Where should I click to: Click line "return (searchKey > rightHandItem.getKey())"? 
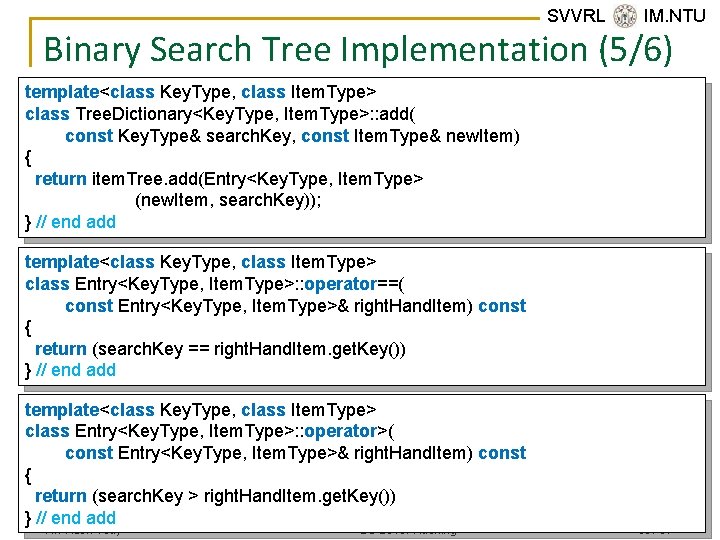(215, 496)
